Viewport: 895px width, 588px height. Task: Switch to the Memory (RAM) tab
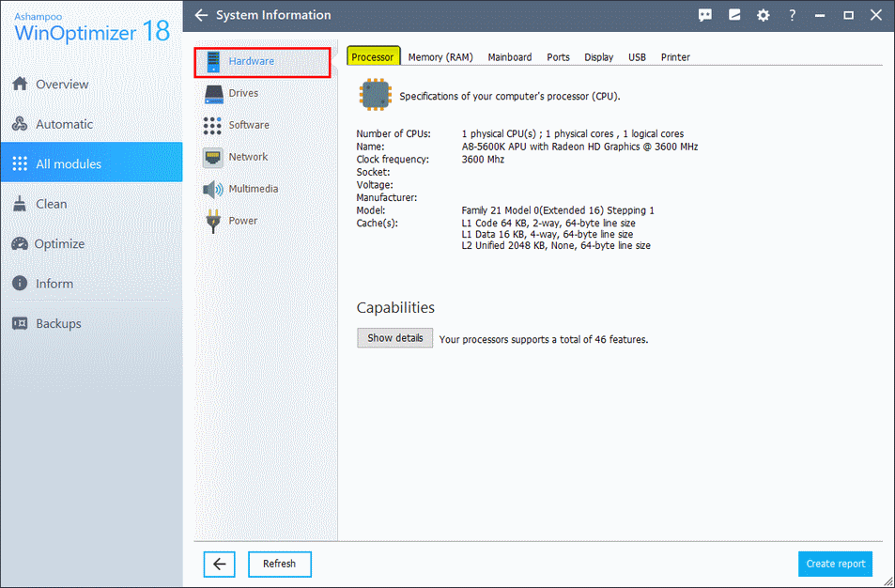(440, 57)
